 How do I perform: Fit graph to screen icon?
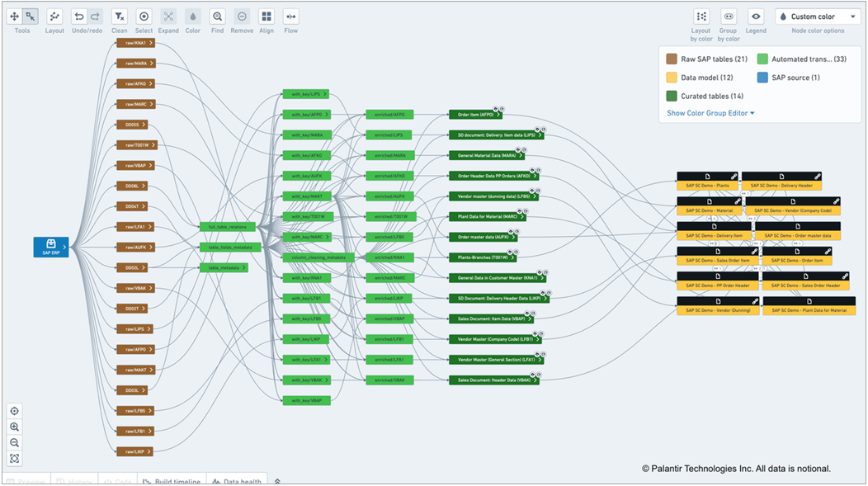[x=14, y=458]
